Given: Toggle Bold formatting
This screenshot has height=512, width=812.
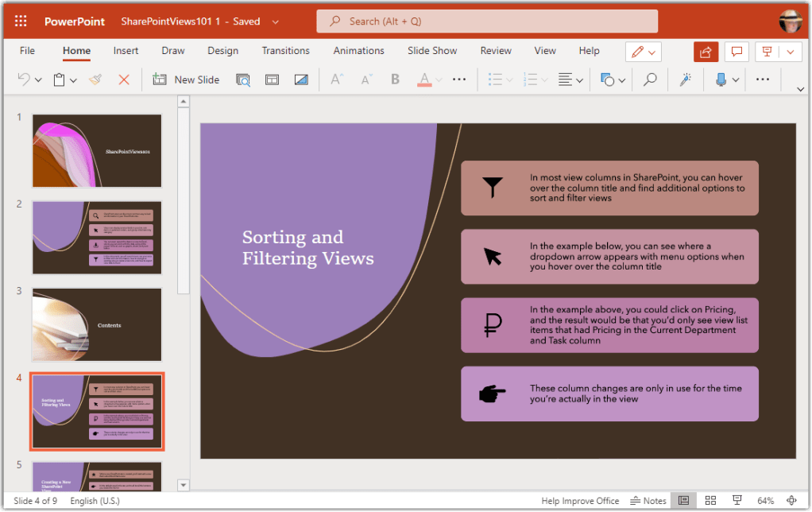Looking at the screenshot, I should click(x=395, y=80).
